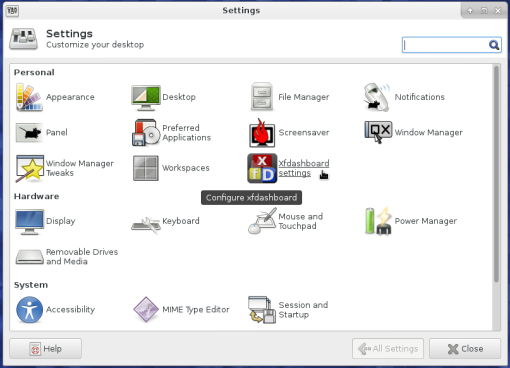The width and height of the screenshot is (510, 368).
Task: Click the Close button
Action: (465, 349)
